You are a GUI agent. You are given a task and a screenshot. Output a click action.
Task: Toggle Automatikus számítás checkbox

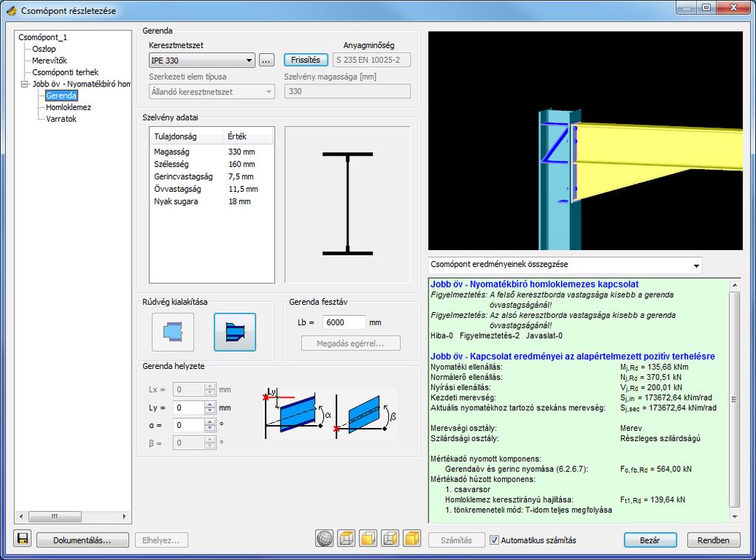coord(494,540)
